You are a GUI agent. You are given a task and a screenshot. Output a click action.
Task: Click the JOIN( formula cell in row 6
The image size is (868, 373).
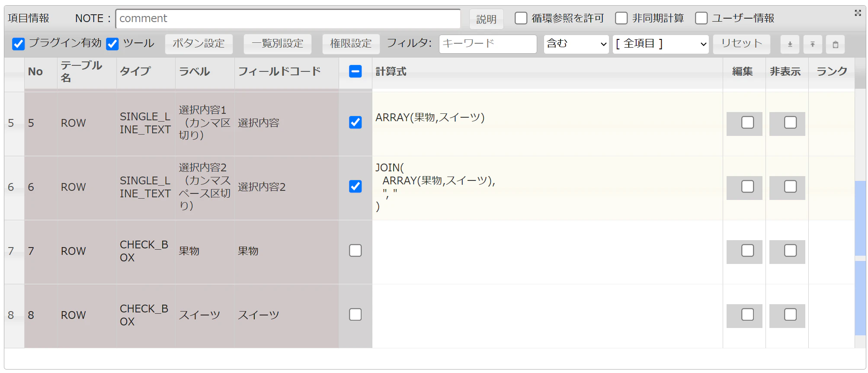point(548,188)
